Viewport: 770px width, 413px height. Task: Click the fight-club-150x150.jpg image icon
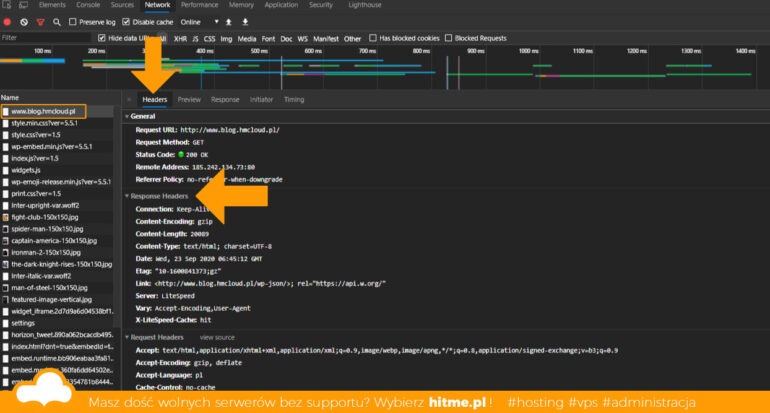5,217
